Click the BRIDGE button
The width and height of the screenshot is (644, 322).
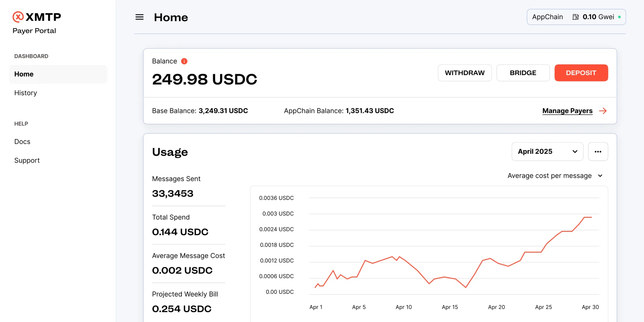coord(523,73)
